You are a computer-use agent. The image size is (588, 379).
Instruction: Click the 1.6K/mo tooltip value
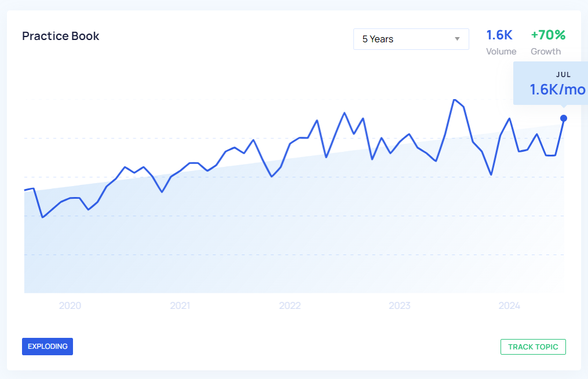(x=557, y=90)
